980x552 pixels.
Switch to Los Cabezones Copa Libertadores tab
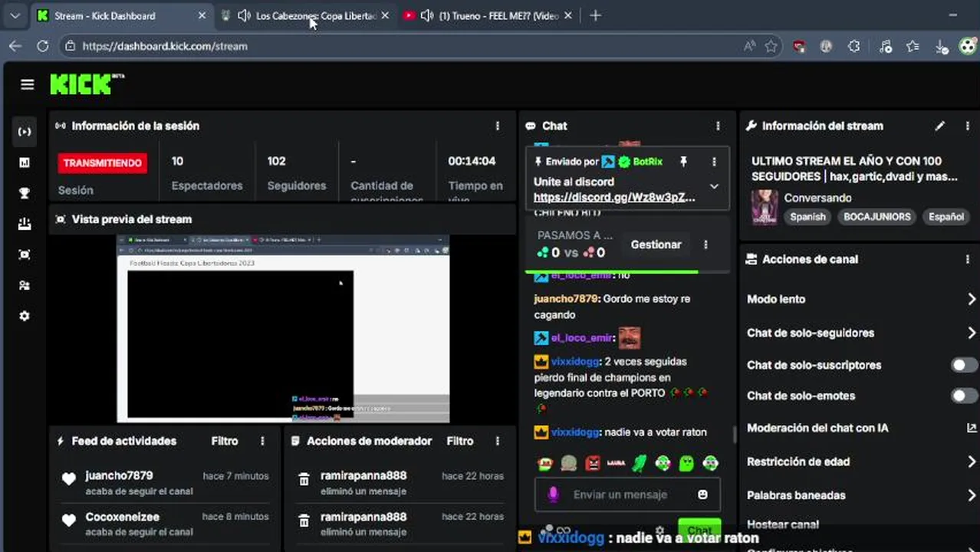(304, 15)
